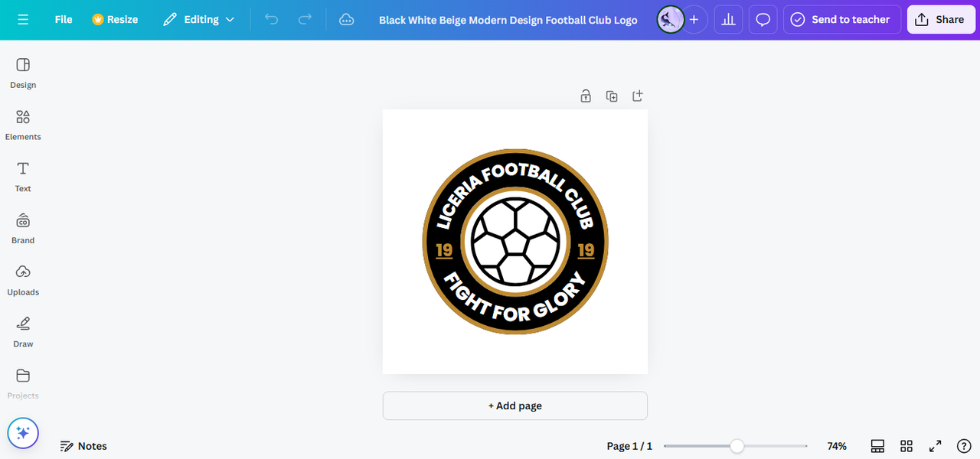Expand the Editing mode dropdown
This screenshot has width=980, height=459.
[199, 19]
